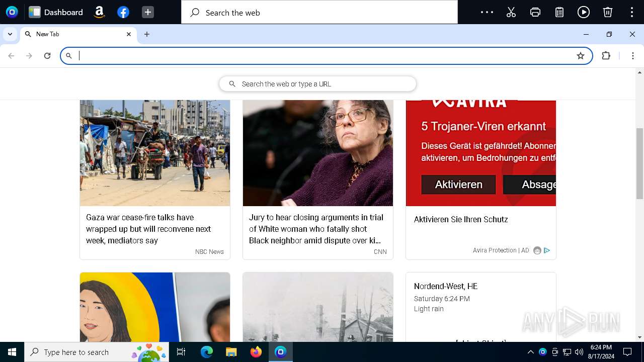Open File Explorer from the taskbar
This screenshot has height=362, width=644.
pyautogui.click(x=231, y=352)
